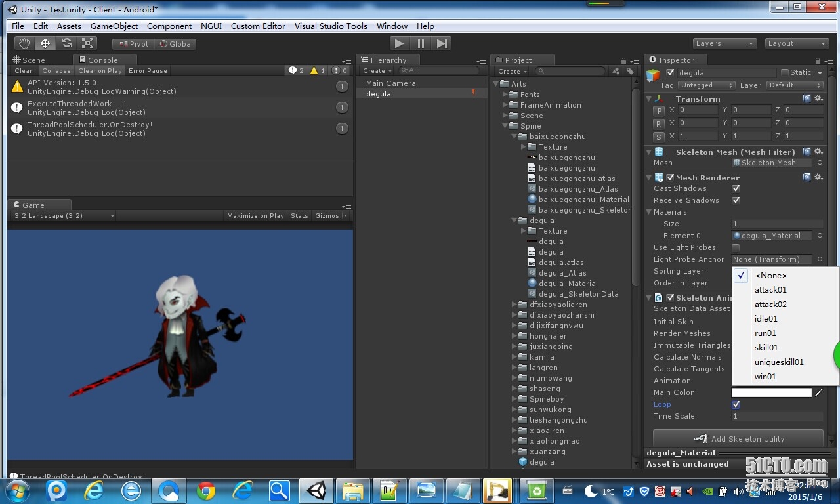The width and height of the screenshot is (840, 504).
Task: Click the Main Color white swatch
Action: pyautogui.click(x=772, y=392)
